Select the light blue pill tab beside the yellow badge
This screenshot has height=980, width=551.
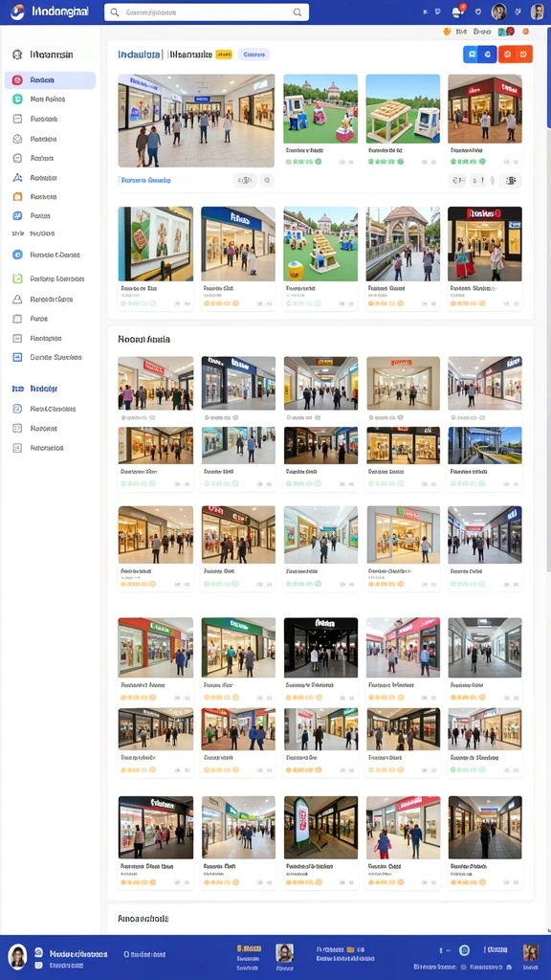tap(253, 55)
